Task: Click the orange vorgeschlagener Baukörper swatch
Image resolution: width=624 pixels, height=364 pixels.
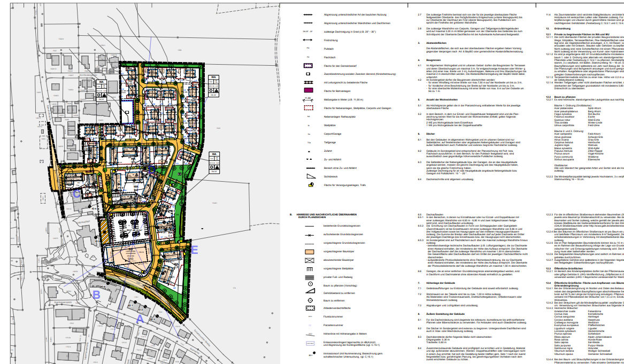Action: [x=309, y=251]
